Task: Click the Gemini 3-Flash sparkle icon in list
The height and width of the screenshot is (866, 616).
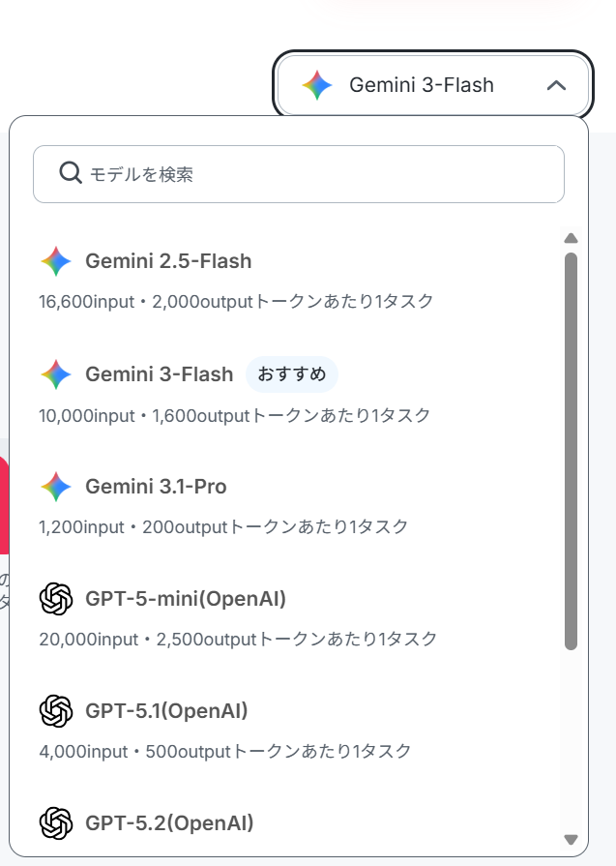Action: pos(56,374)
